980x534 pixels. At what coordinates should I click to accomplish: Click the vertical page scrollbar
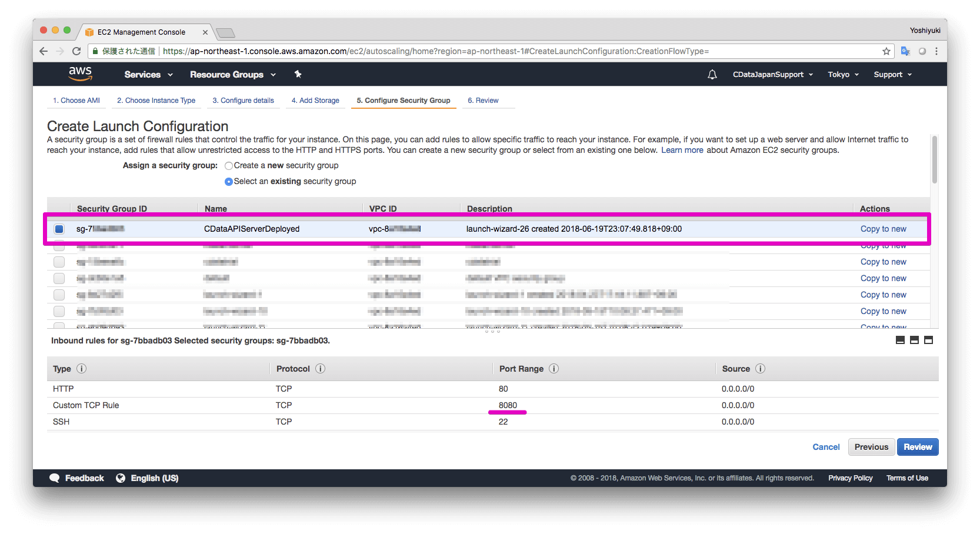[x=934, y=159]
